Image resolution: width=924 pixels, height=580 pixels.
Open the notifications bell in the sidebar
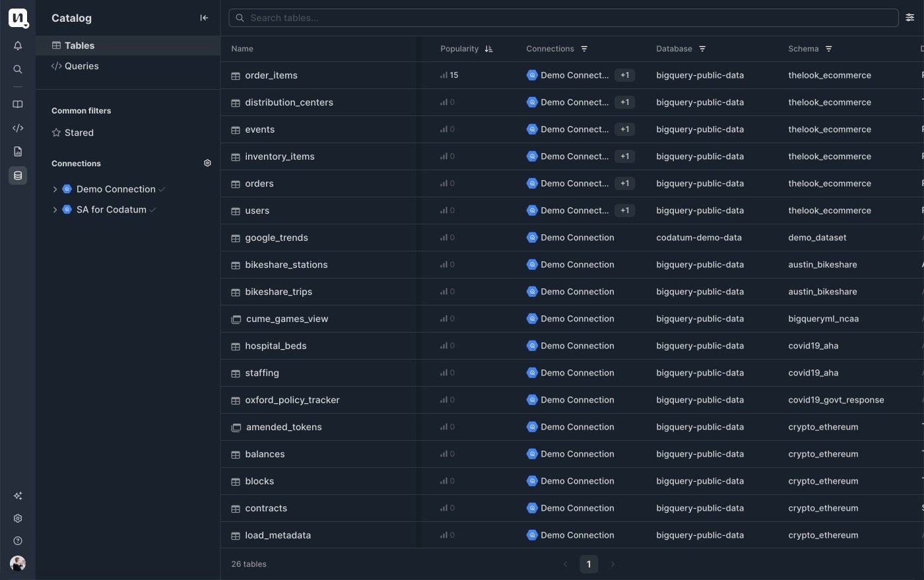pos(18,45)
